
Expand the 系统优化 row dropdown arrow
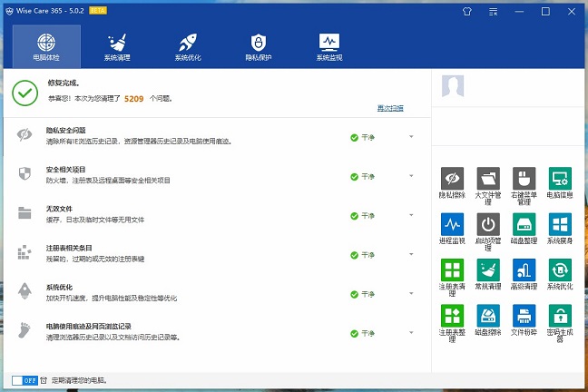pos(411,292)
